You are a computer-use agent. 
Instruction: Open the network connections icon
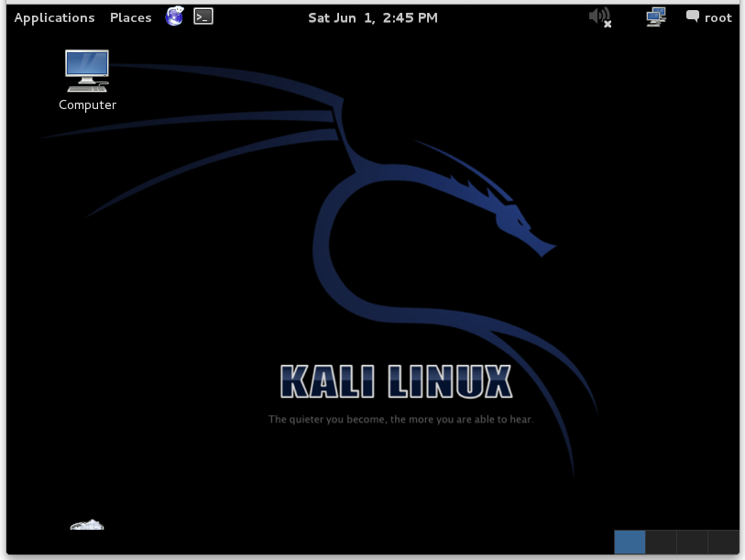pyautogui.click(x=656, y=17)
